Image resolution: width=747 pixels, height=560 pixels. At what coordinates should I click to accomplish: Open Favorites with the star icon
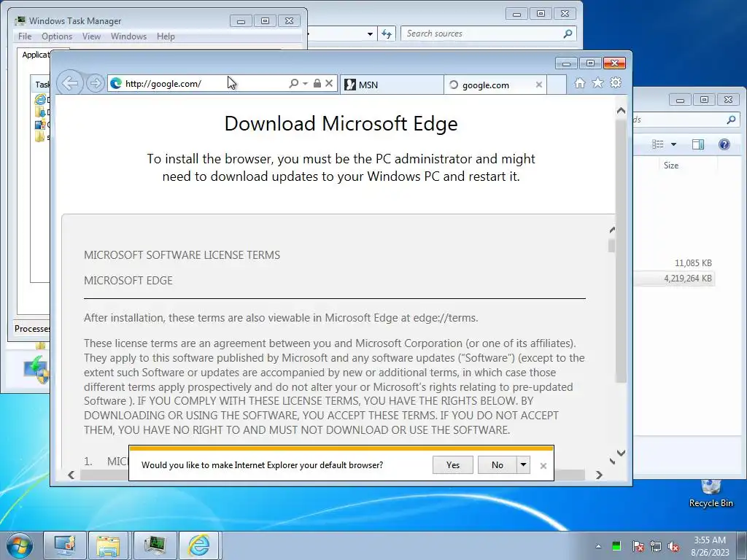point(597,83)
